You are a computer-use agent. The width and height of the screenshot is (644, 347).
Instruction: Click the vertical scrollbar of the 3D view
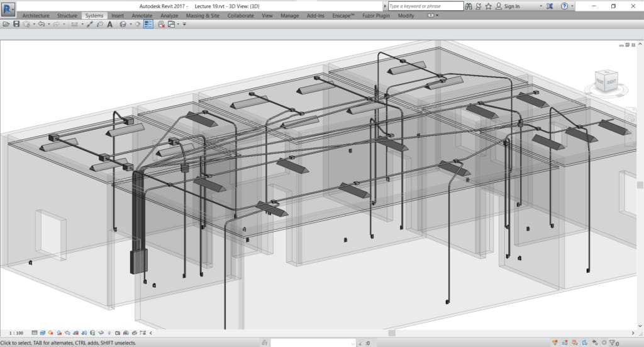point(640,185)
